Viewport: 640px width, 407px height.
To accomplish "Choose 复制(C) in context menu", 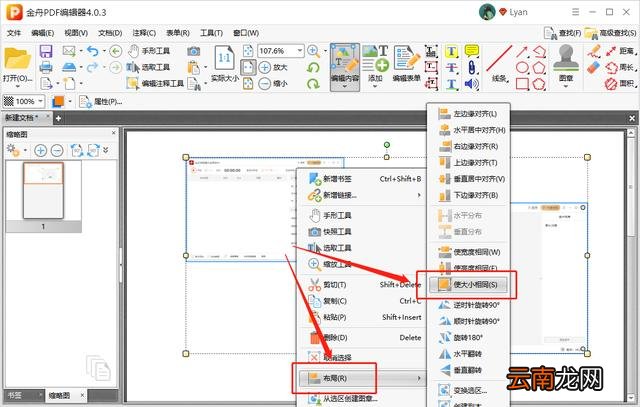I will pos(364,301).
